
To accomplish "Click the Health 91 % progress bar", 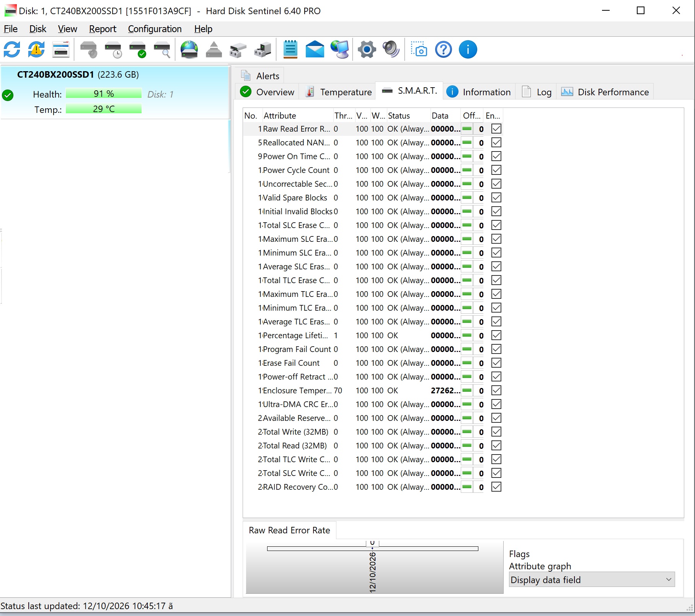I will coord(104,94).
